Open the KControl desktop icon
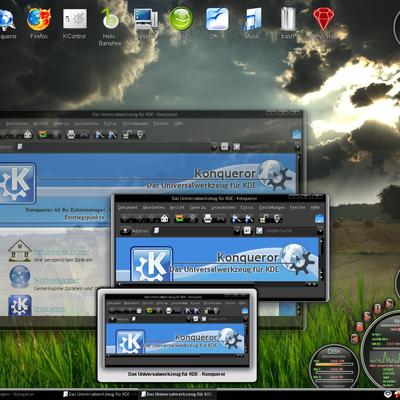Viewport: 400px width, 400px height. [x=75, y=19]
